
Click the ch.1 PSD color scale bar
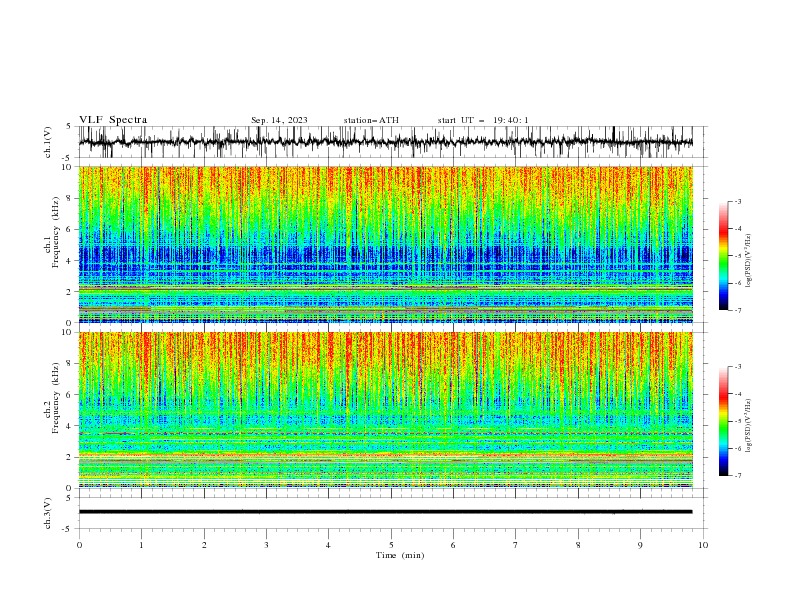[724, 256]
